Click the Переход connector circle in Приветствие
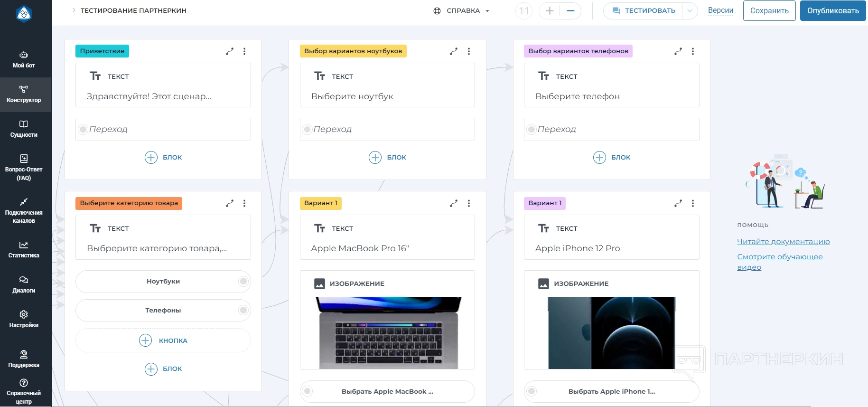Image resolution: width=868 pixels, height=407 pixels. click(x=84, y=129)
